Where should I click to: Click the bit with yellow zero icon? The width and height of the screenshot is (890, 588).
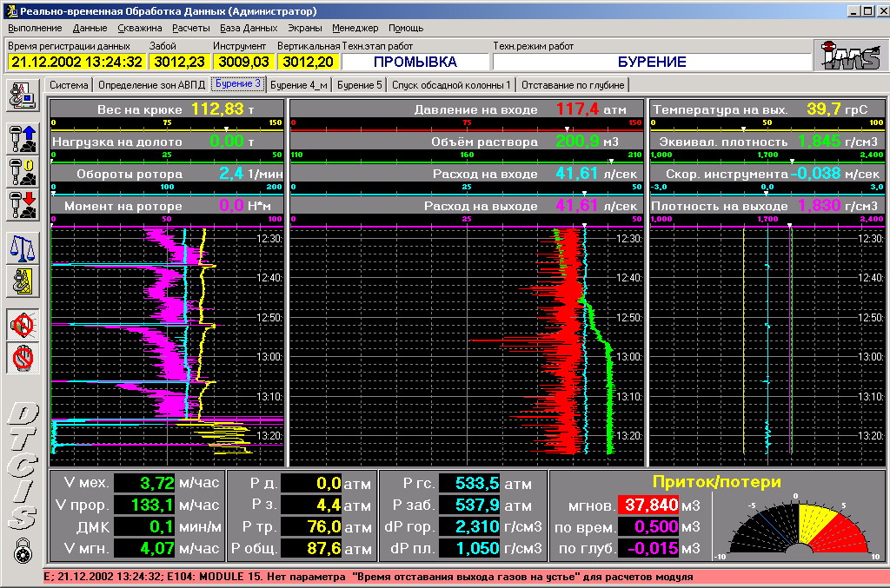21,172
